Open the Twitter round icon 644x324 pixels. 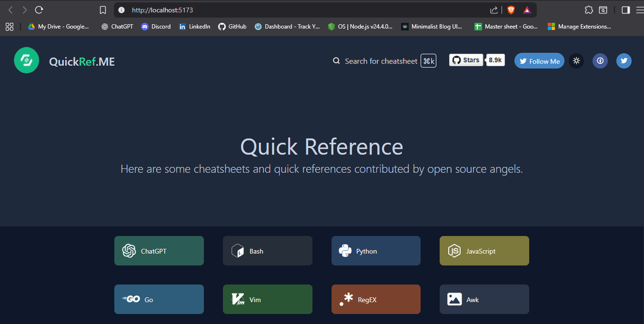point(624,61)
